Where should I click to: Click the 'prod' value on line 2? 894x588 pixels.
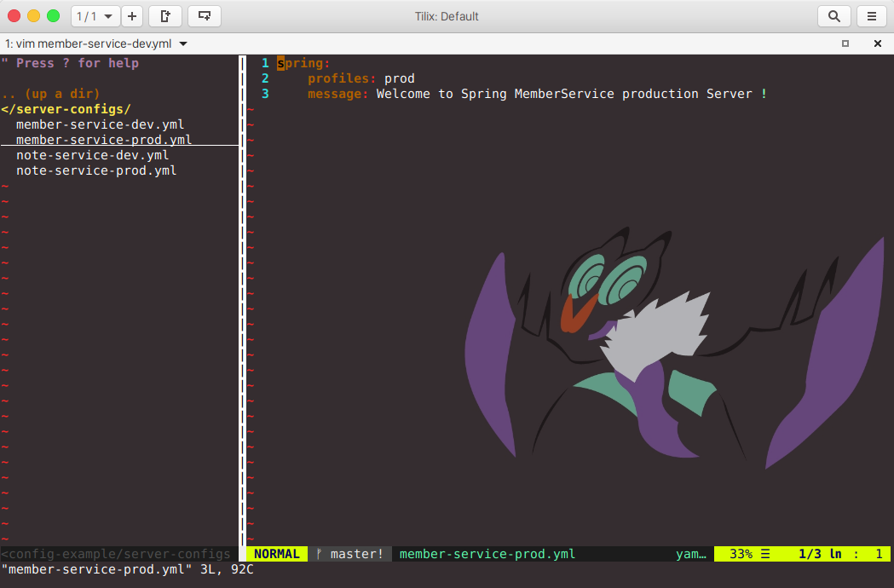point(399,78)
